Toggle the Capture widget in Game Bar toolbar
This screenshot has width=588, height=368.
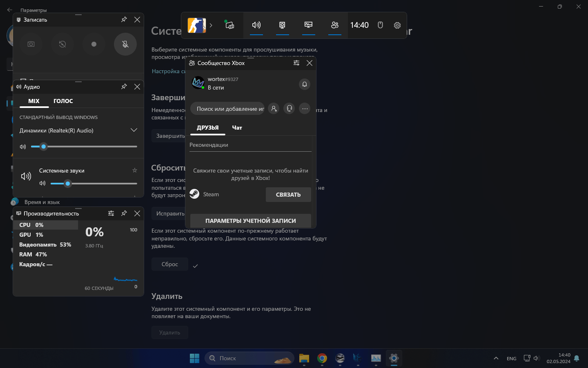282,25
